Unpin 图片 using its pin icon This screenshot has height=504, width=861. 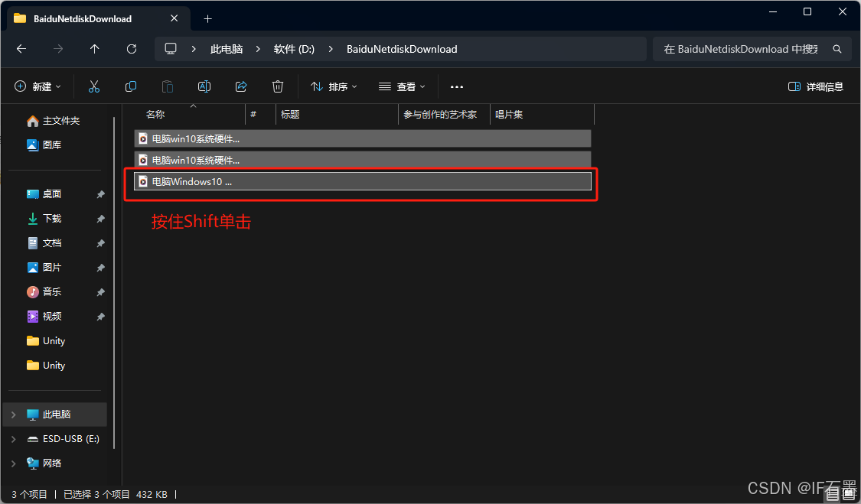100,268
